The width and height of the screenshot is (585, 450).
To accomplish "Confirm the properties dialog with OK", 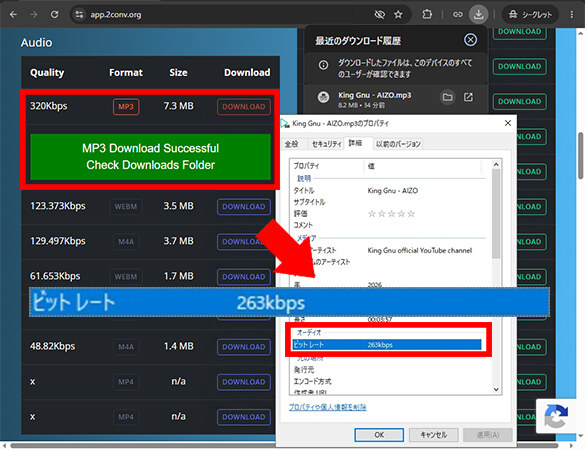I will (x=379, y=435).
